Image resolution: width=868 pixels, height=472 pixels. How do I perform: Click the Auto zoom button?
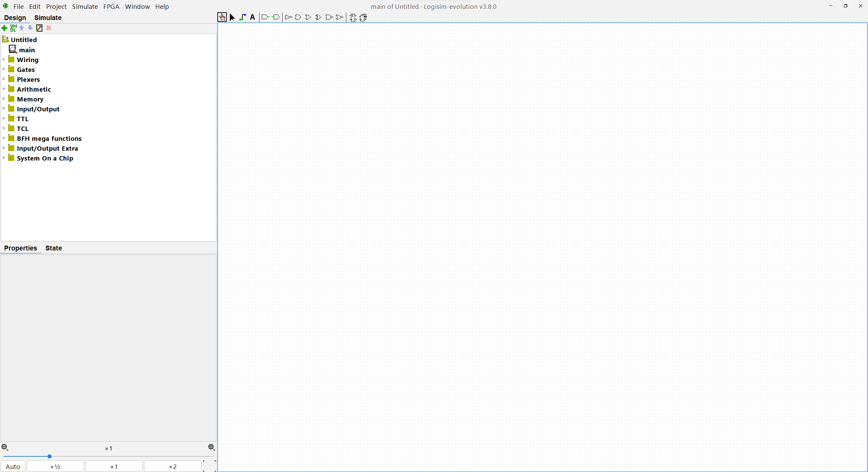point(13,467)
